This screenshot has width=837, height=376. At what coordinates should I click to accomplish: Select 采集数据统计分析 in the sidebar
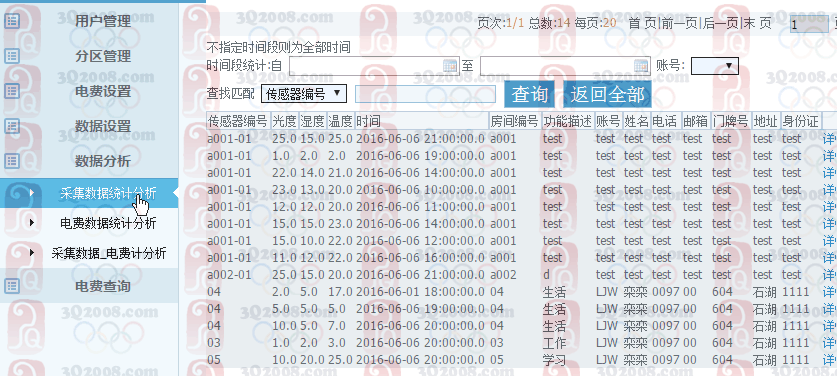(x=108, y=193)
